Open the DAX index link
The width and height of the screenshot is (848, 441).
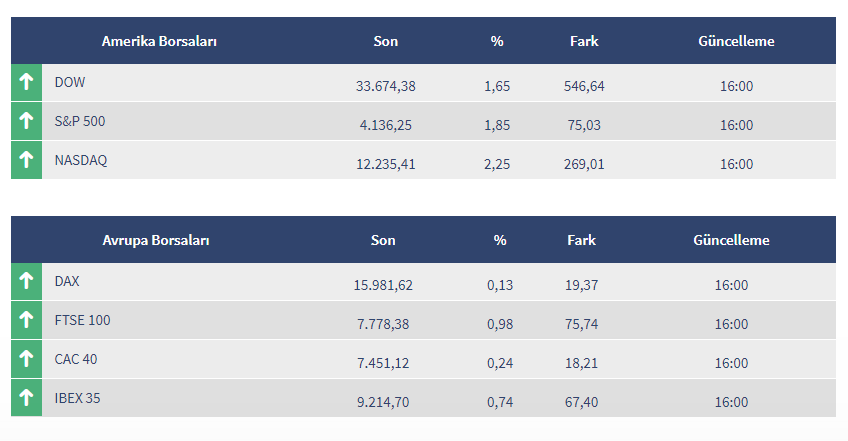click(x=67, y=282)
